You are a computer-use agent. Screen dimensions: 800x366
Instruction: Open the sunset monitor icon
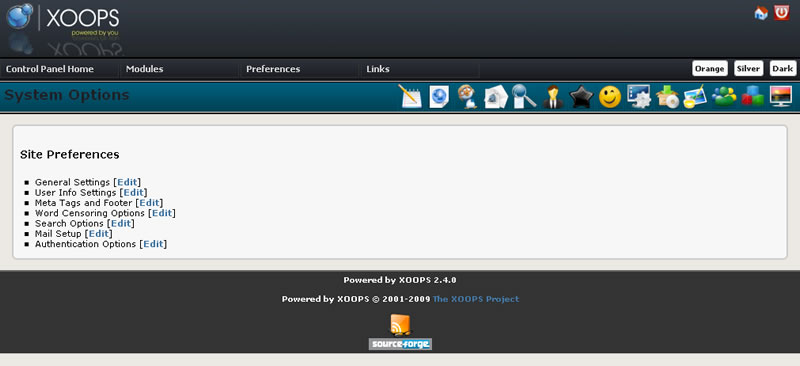pyautogui.click(x=781, y=96)
